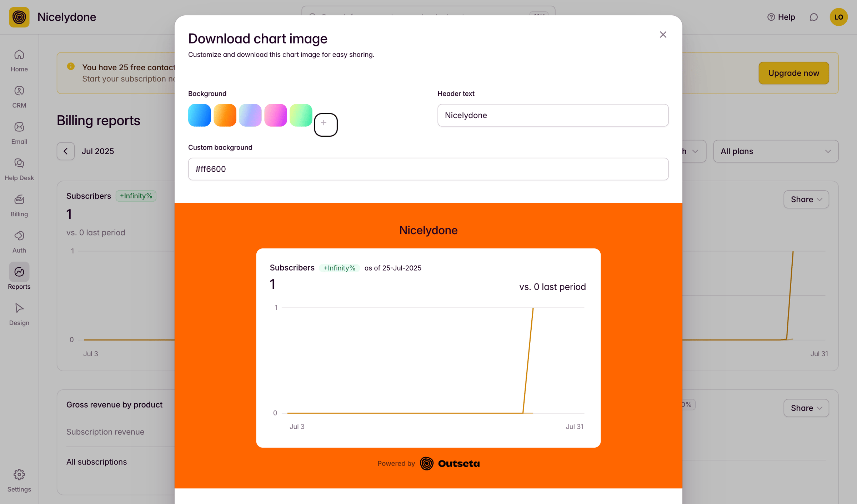857x504 pixels.
Task: Click the search bar behind the dialog
Action: click(428, 11)
